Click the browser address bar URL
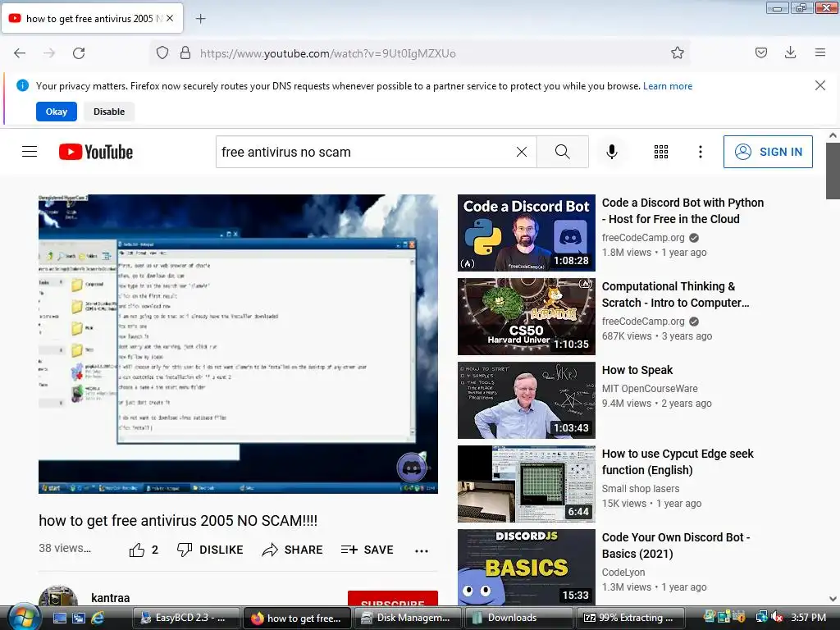Image resolution: width=840 pixels, height=630 pixels. (328, 53)
